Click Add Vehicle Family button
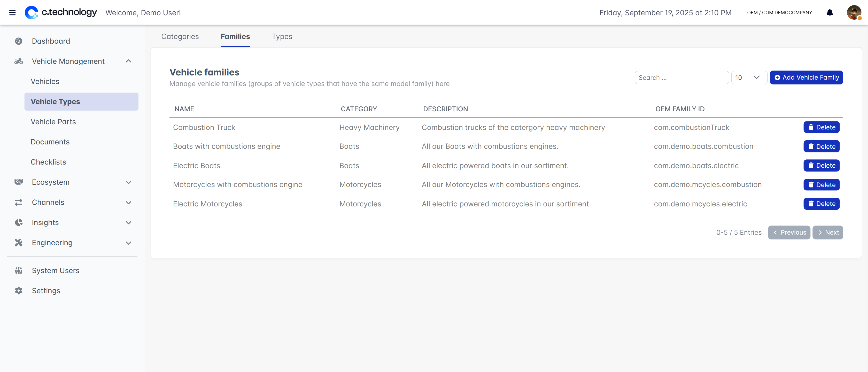Image resolution: width=868 pixels, height=372 pixels. 806,78
